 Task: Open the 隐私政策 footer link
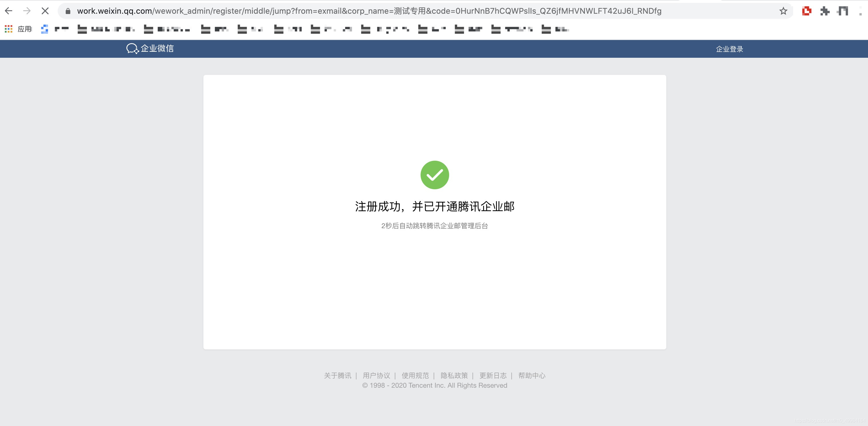pos(454,375)
